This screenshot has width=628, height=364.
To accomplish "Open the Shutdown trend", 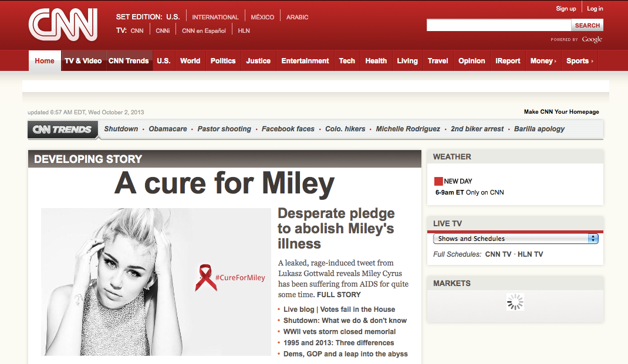I will click(x=121, y=129).
